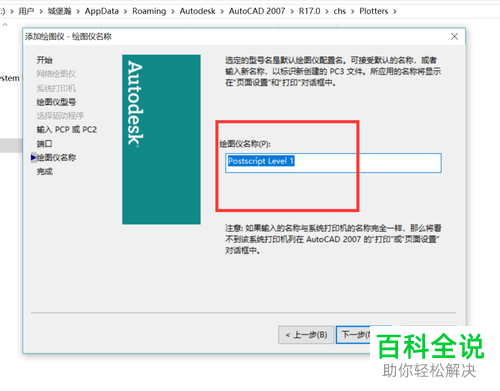
Task: Expand chevron between R17.0 and chs
Action: click(x=327, y=12)
